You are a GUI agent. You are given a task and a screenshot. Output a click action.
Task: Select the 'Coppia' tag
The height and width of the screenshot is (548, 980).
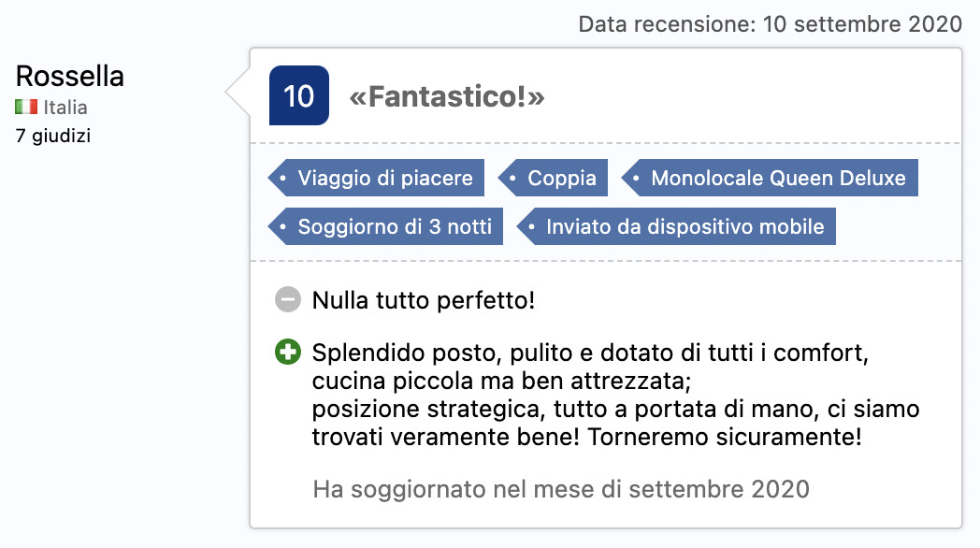pyautogui.click(x=554, y=178)
